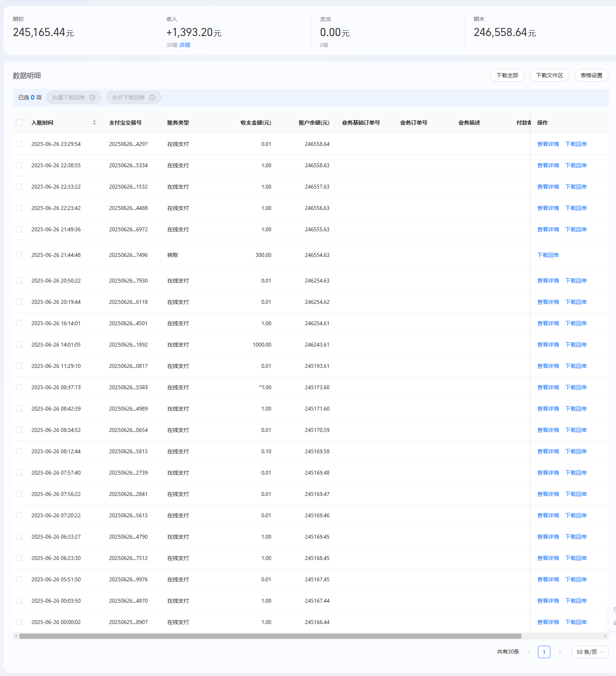Click 转账 type cell

173,255
